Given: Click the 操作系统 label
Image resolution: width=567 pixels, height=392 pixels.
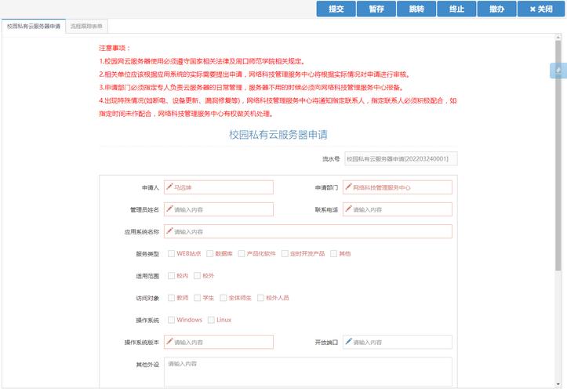Looking at the screenshot, I should coord(147,320).
